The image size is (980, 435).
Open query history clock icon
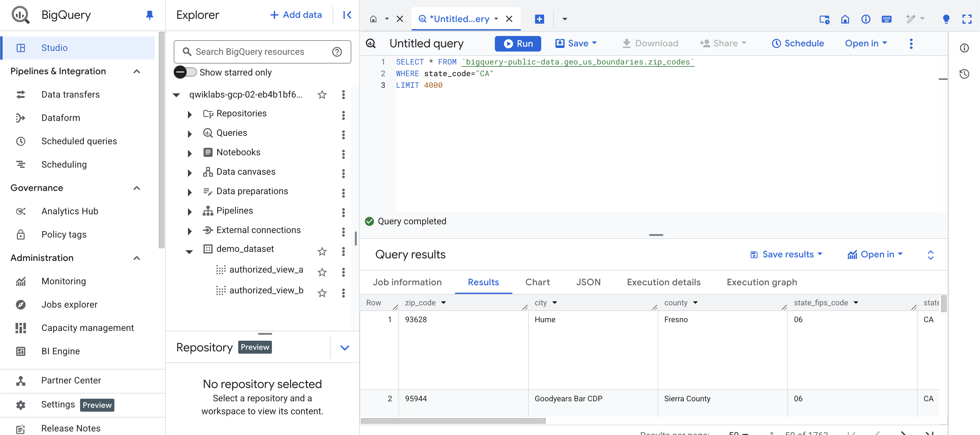click(964, 74)
